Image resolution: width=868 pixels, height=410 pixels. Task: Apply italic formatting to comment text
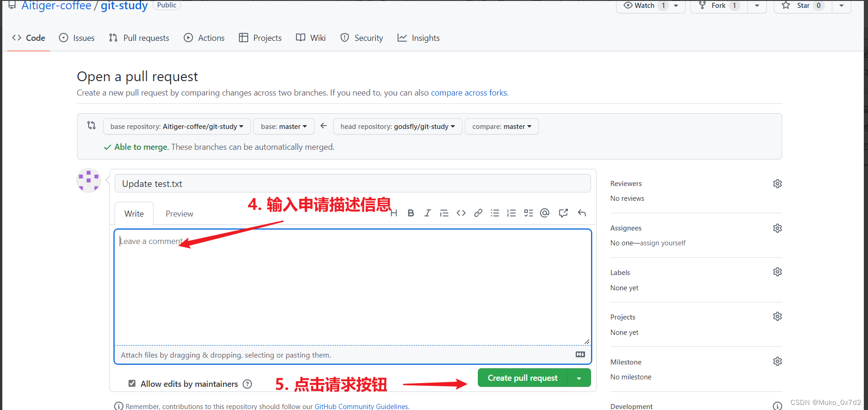click(x=427, y=213)
